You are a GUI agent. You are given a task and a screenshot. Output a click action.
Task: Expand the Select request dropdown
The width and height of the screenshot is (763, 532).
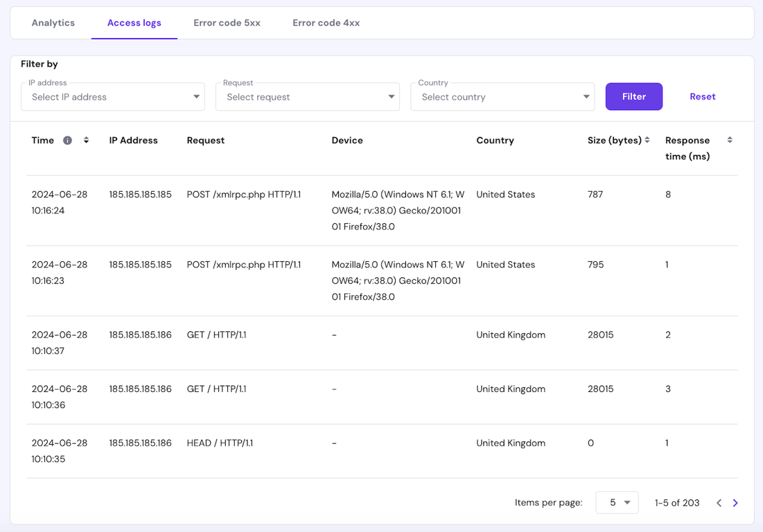(392, 96)
